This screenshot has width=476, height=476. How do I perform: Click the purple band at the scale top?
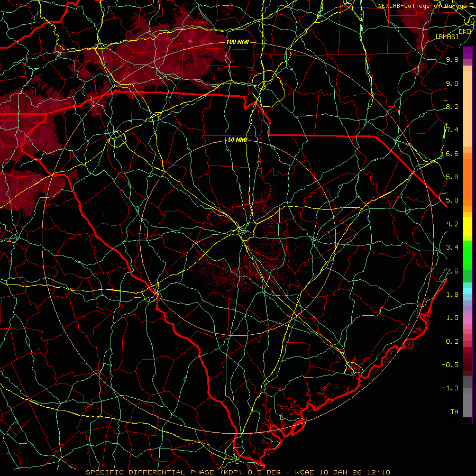[467, 53]
